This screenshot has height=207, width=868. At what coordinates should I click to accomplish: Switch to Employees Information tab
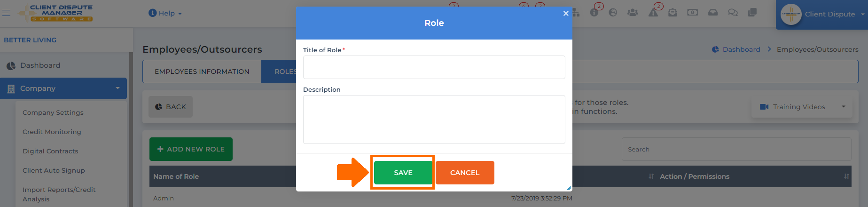pos(202,72)
